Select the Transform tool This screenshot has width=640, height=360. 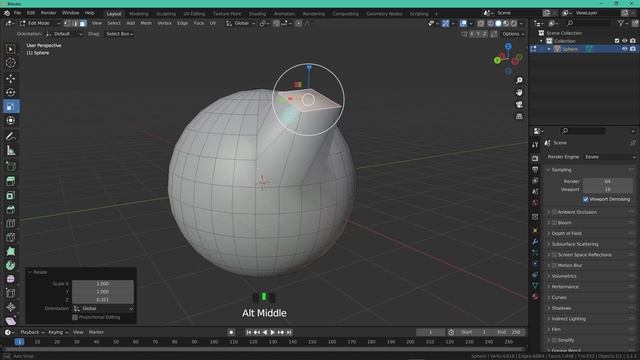tap(11, 121)
